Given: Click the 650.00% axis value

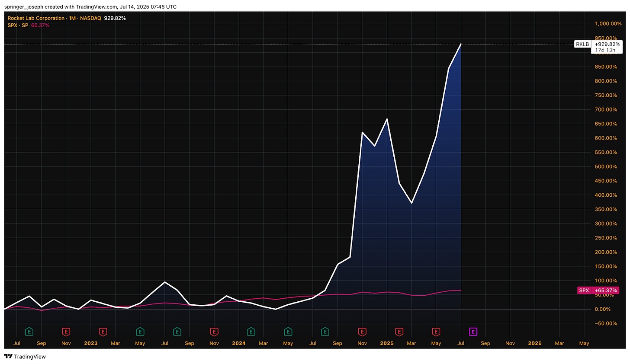Looking at the screenshot, I should [x=606, y=124].
